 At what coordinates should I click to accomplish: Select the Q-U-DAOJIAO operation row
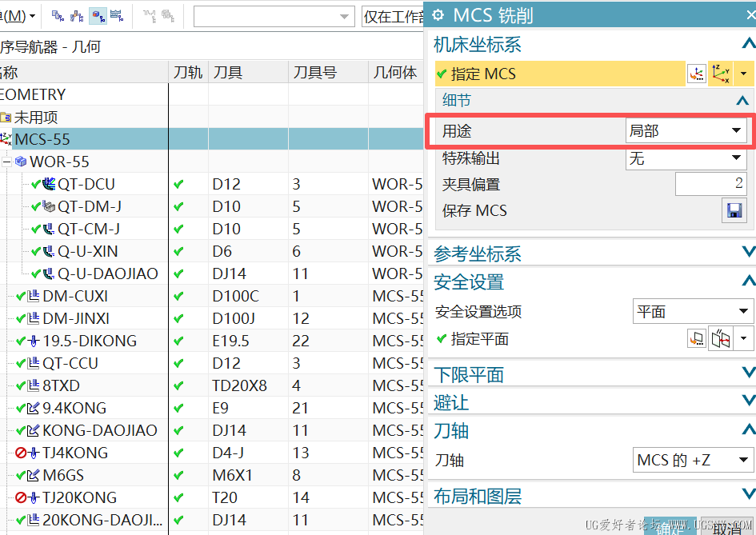pos(211,273)
